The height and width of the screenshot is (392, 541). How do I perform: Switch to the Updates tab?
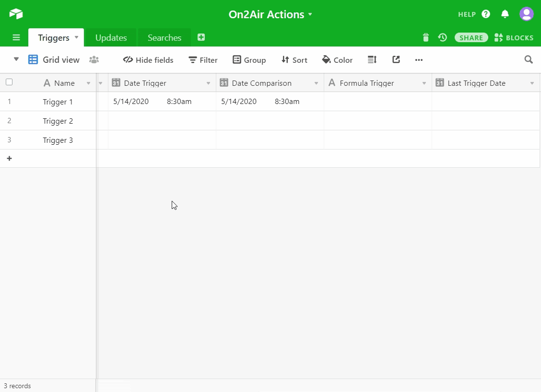pos(111,38)
